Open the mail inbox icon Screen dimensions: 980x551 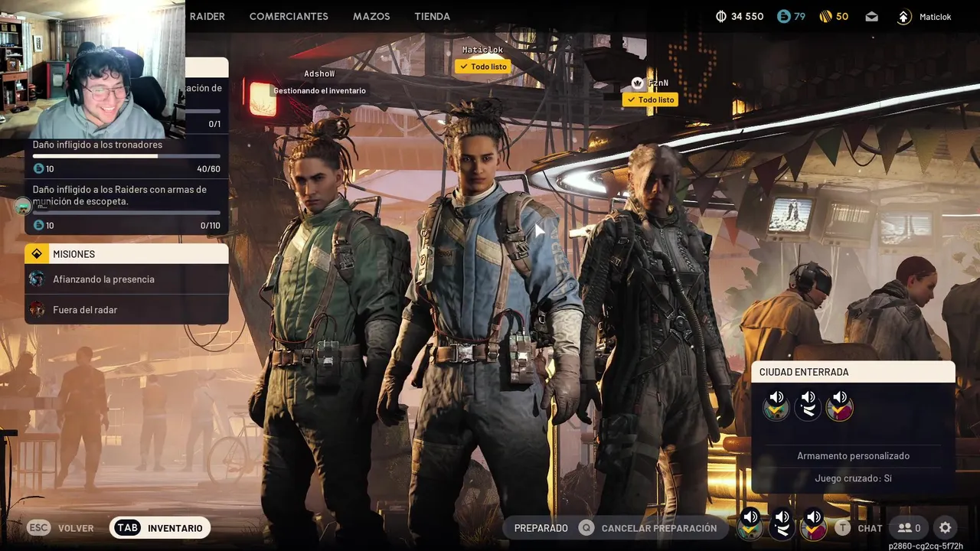[871, 17]
